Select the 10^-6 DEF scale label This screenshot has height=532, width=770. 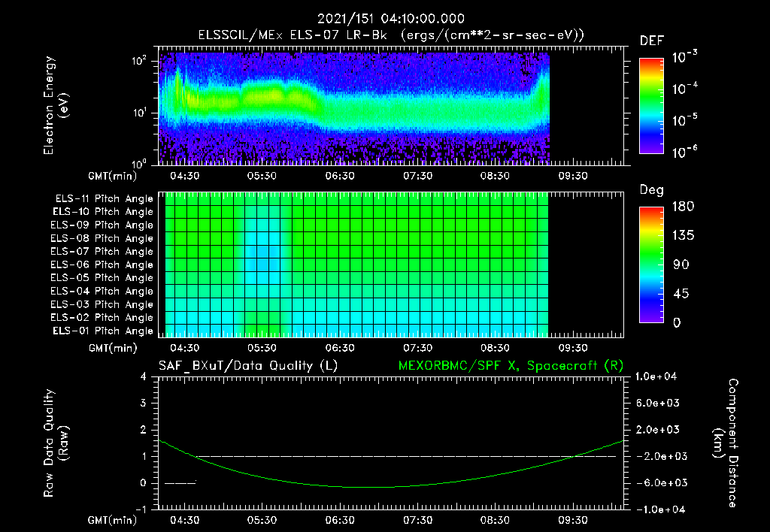pyautogui.click(x=684, y=152)
